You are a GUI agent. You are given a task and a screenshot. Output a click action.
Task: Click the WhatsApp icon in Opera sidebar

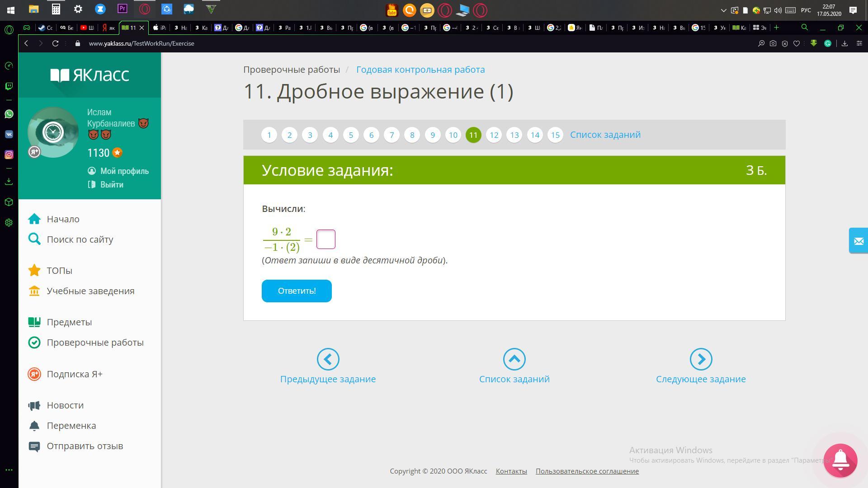point(9,114)
